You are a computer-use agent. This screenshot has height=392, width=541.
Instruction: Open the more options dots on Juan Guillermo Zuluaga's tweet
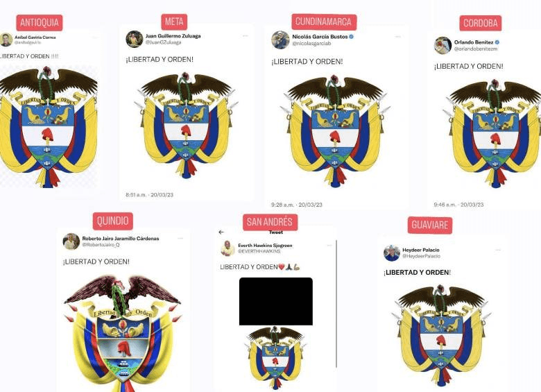click(246, 35)
